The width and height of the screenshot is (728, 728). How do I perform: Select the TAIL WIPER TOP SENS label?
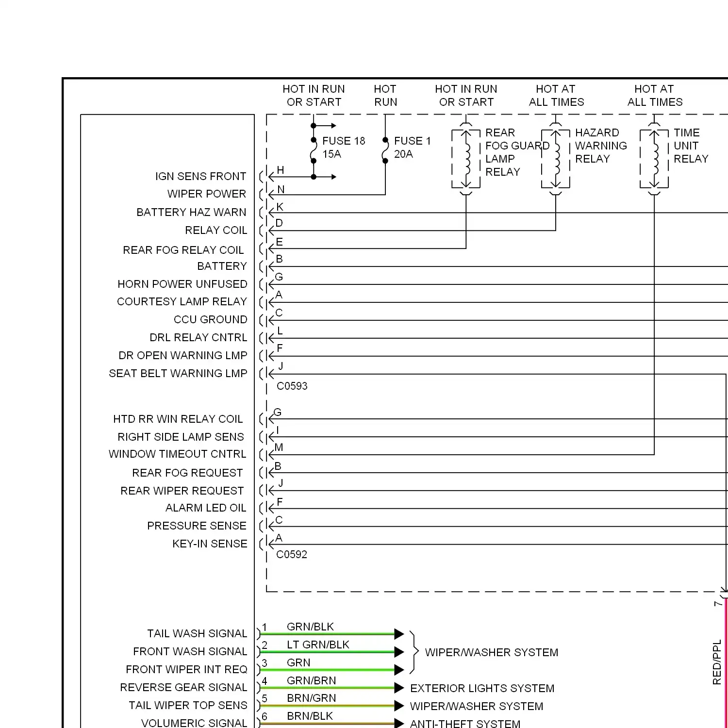[x=188, y=705]
